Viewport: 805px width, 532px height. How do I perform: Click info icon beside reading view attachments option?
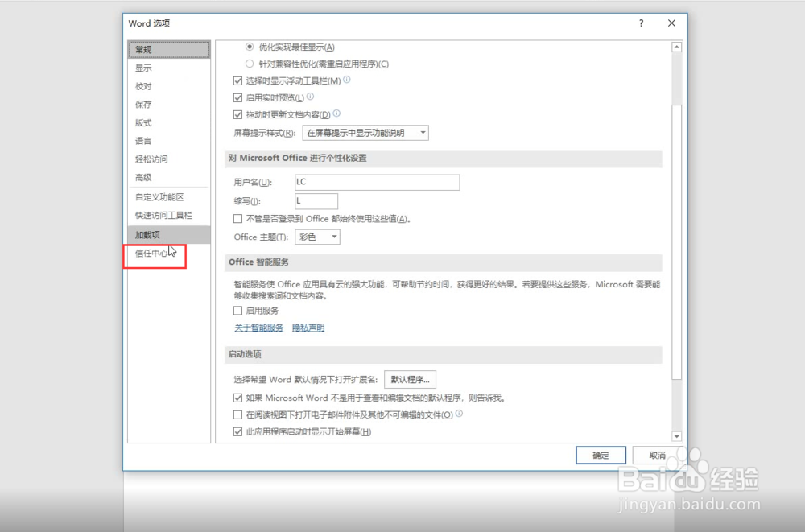[x=459, y=414]
